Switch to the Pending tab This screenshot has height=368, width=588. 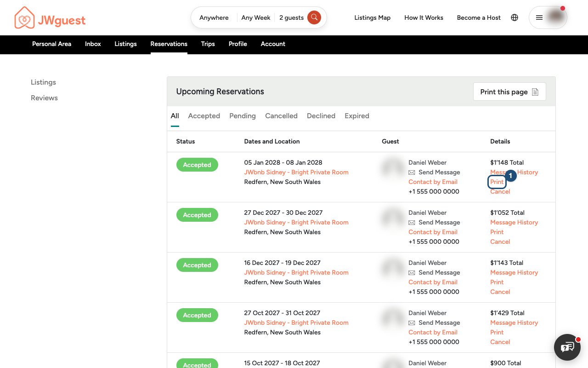click(x=243, y=116)
